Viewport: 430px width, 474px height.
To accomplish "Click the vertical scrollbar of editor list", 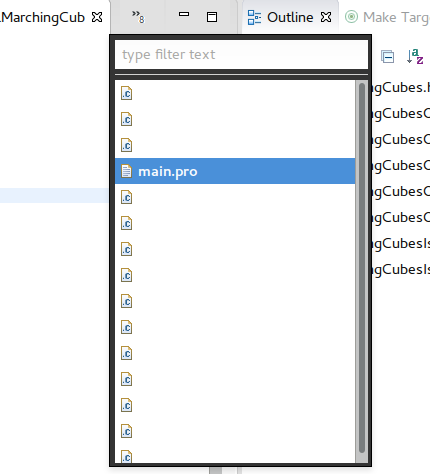I will click(x=362, y=268).
